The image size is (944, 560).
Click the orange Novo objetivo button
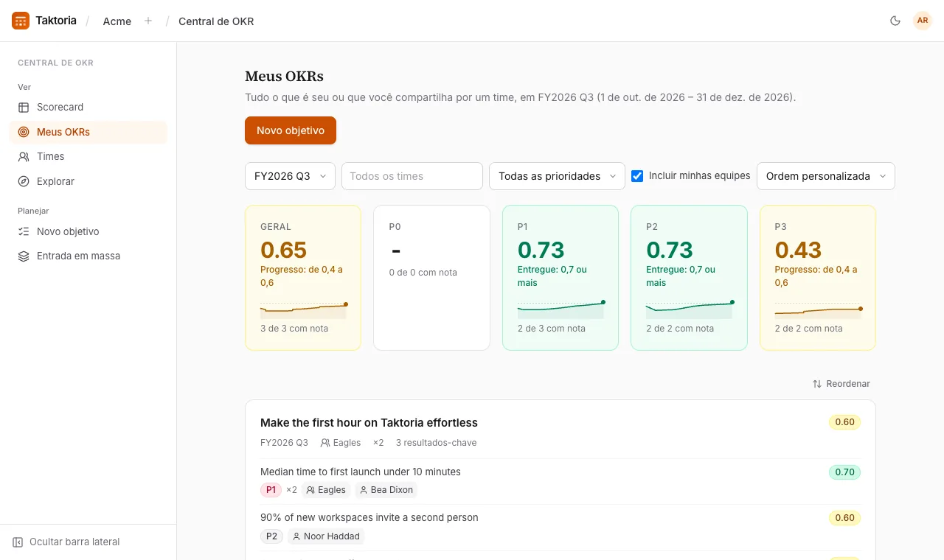tap(291, 130)
